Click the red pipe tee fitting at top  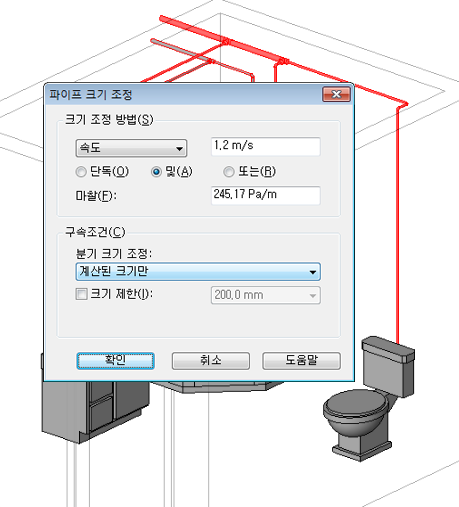coord(226,42)
